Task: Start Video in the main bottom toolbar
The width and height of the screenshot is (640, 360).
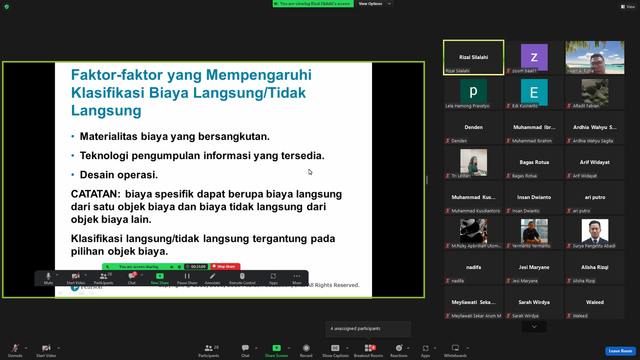Action: point(46,350)
